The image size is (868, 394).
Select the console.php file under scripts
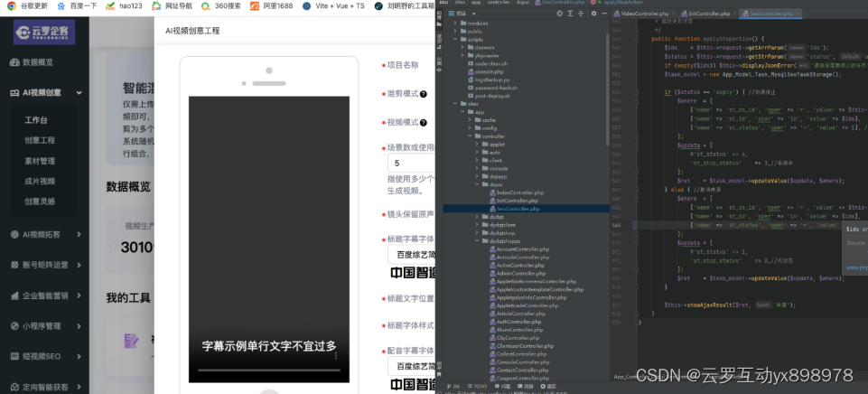pos(485,71)
